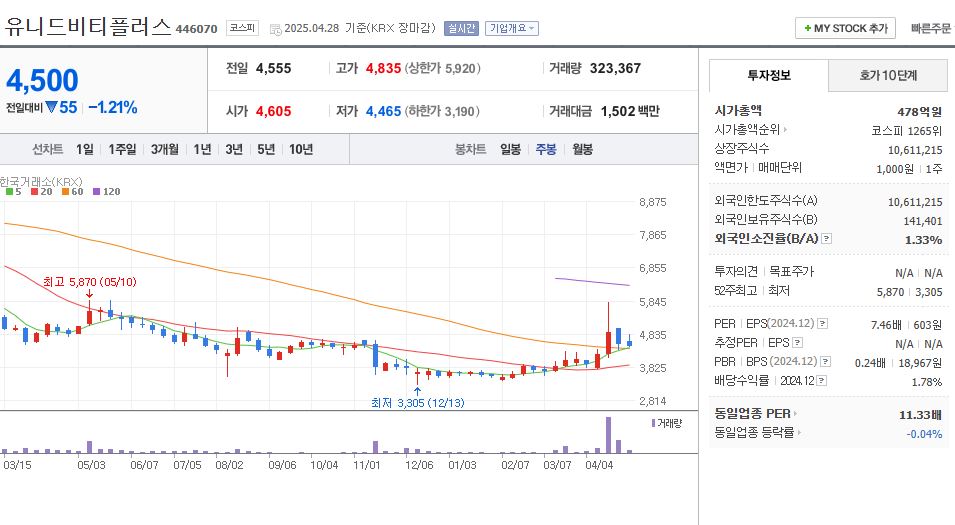The image size is (955, 525).
Task: Select the 1년 line chart period
Action: pos(202,149)
